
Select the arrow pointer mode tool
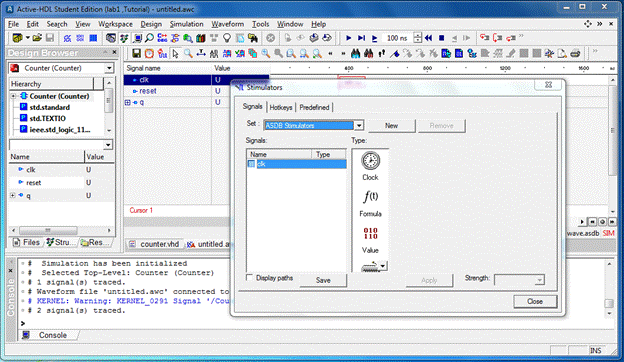click(175, 53)
